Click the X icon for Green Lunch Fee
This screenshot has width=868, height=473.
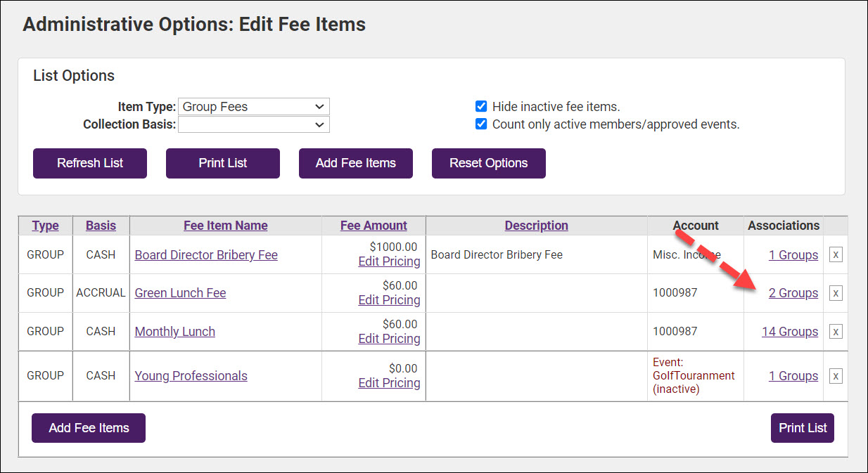[835, 293]
